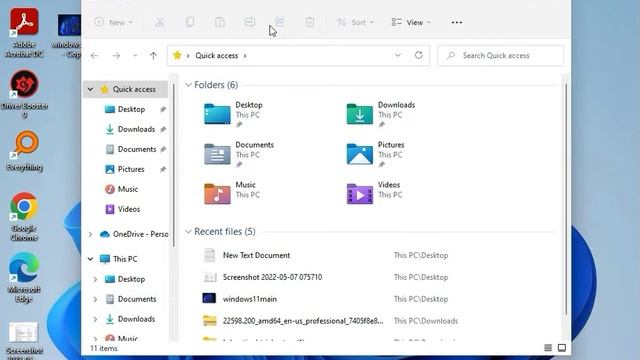Switch to large thumbnails view icon in status bar
The height and width of the screenshot is (360, 640).
coord(562,348)
